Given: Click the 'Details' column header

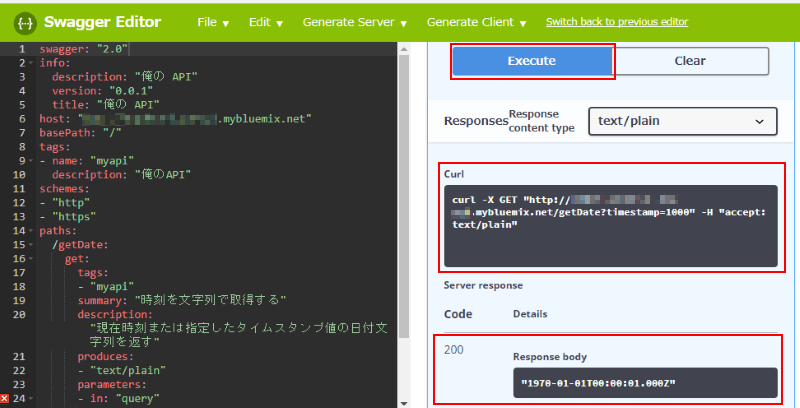Looking at the screenshot, I should (530, 314).
